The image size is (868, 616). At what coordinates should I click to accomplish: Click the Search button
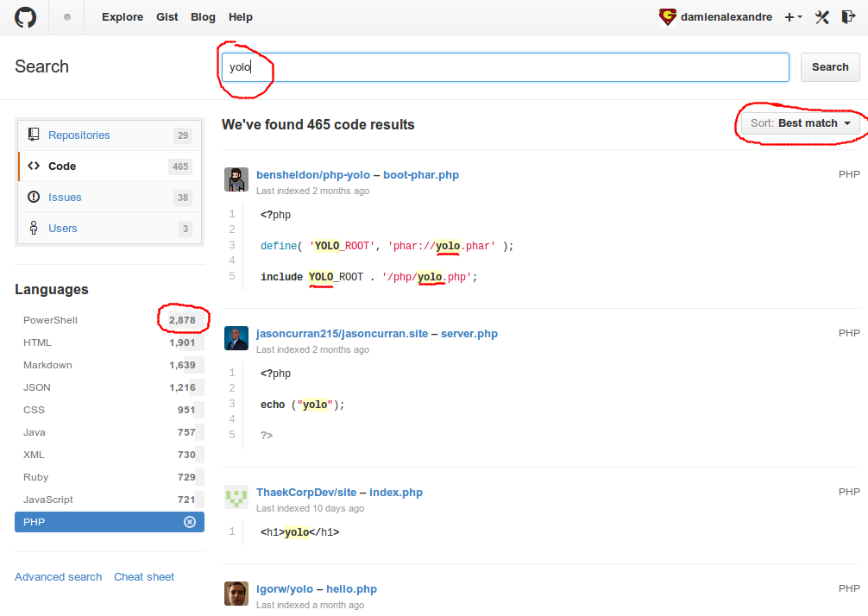tap(830, 67)
